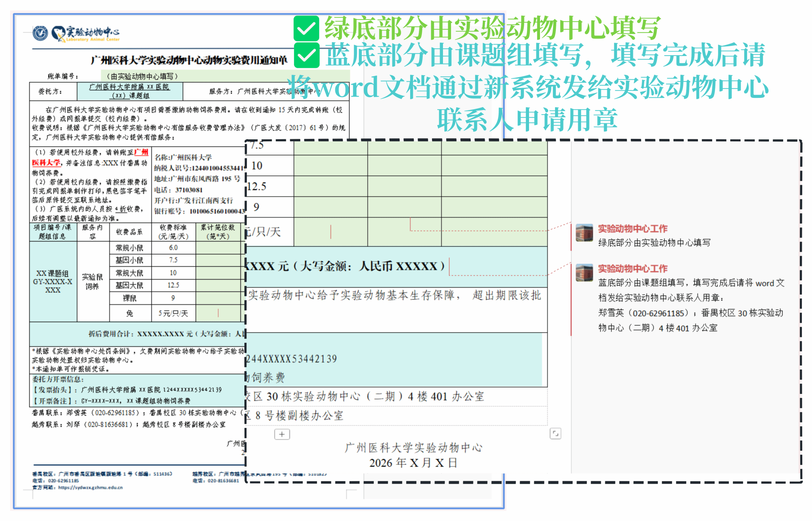Click the 越秀联系：刘琴 contact line
The height and width of the screenshot is (521, 812).
pyautogui.click(x=129, y=425)
